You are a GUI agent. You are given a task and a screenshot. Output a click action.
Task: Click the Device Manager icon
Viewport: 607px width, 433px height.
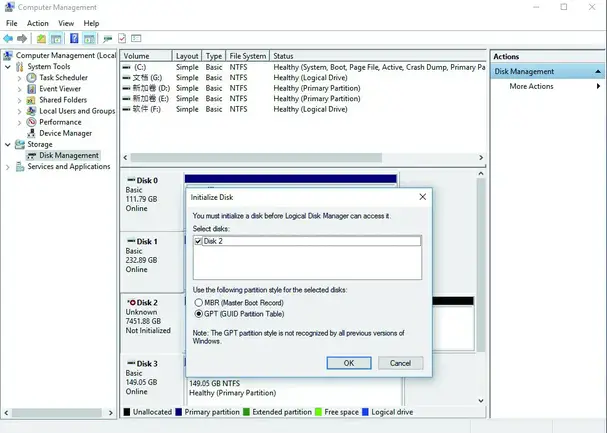pyautogui.click(x=31, y=133)
